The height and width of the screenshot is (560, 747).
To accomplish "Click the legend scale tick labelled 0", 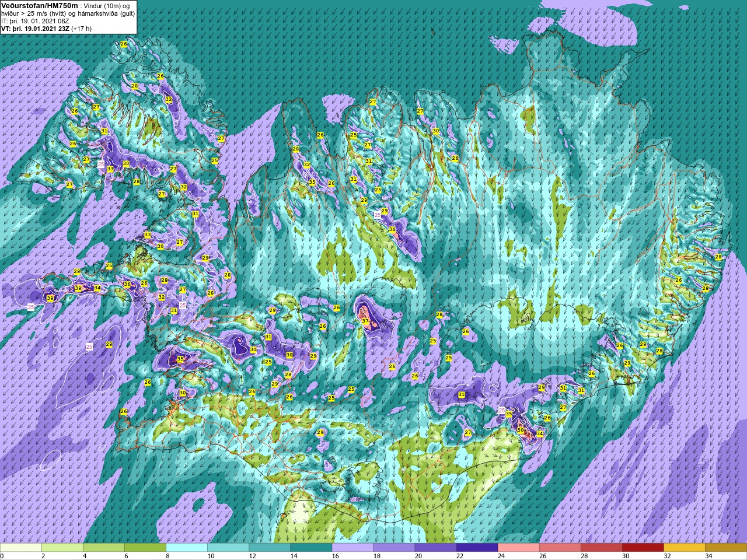I will [2, 556].
